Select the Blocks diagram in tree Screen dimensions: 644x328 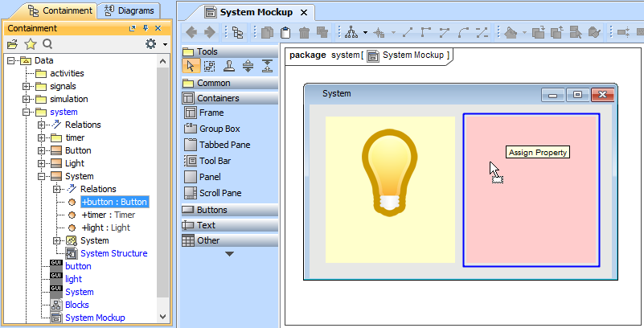coord(70,305)
